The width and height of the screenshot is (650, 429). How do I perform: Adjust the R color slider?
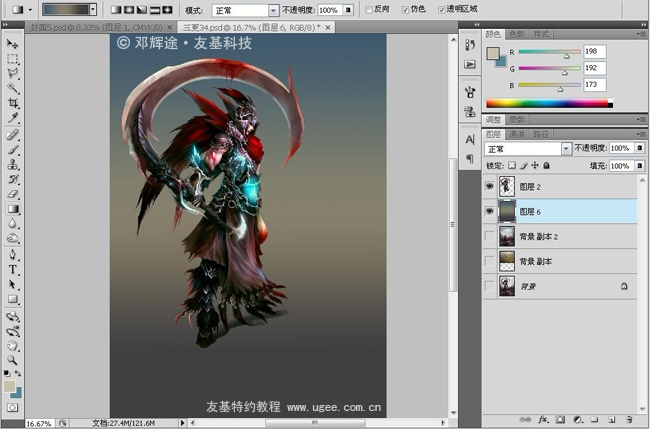point(567,56)
